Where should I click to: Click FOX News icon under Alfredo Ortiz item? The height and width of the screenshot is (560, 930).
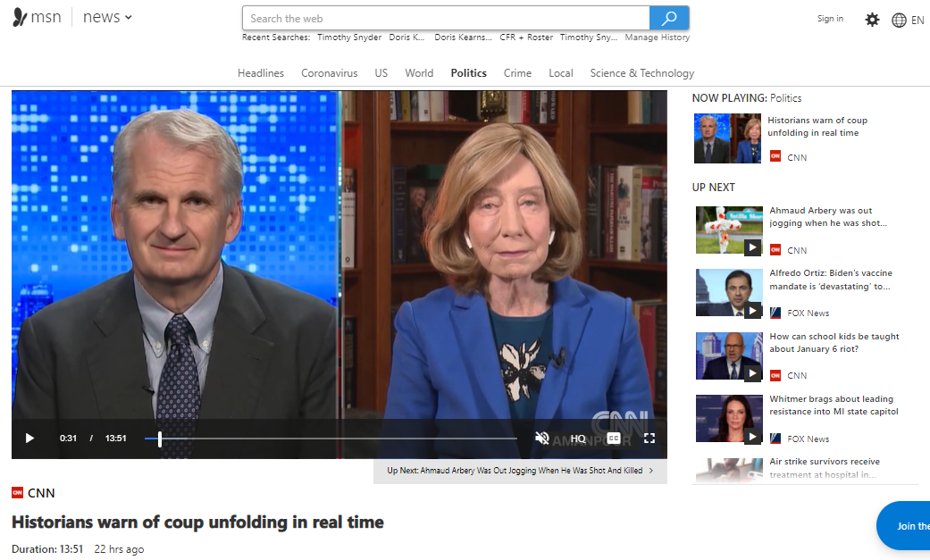tap(775, 313)
